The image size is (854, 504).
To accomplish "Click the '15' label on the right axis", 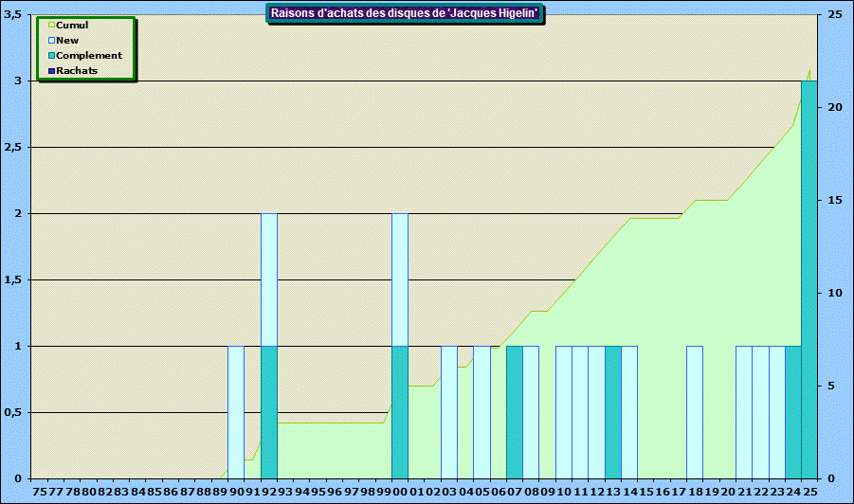I will tap(834, 200).
